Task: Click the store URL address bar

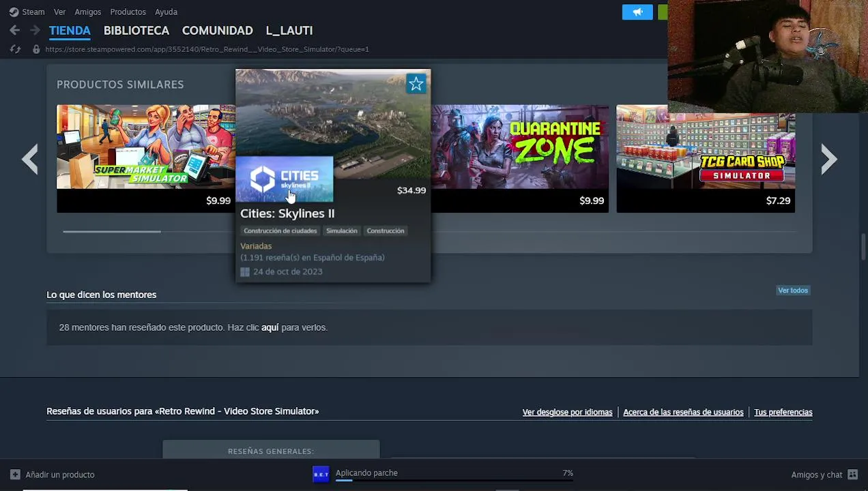Action: point(207,49)
